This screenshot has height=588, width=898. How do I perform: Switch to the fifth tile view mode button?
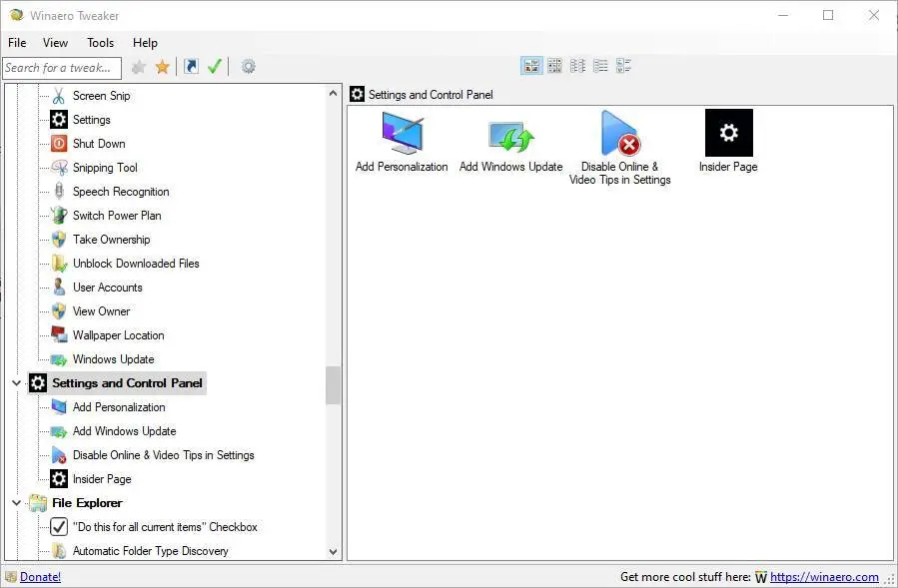tap(623, 66)
